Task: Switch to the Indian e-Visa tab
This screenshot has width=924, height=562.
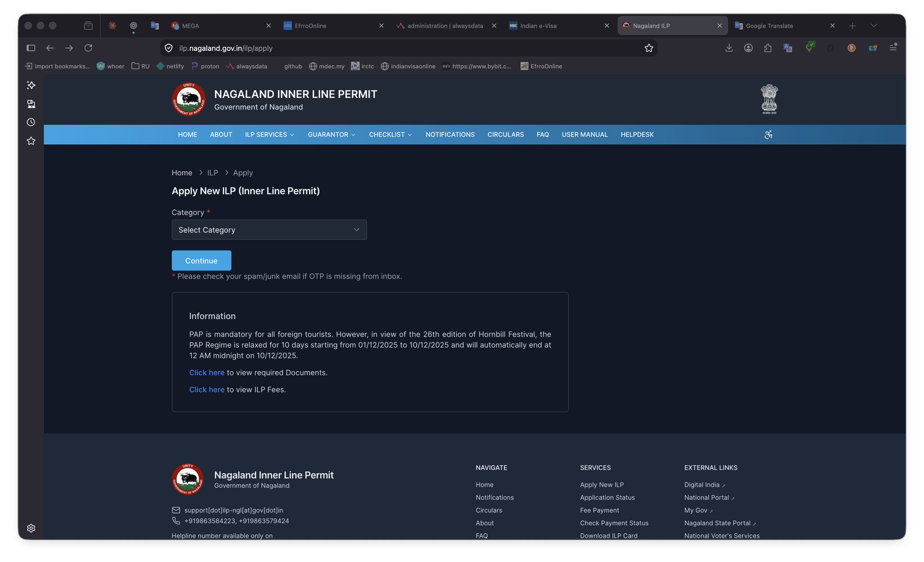Action: [x=559, y=26]
